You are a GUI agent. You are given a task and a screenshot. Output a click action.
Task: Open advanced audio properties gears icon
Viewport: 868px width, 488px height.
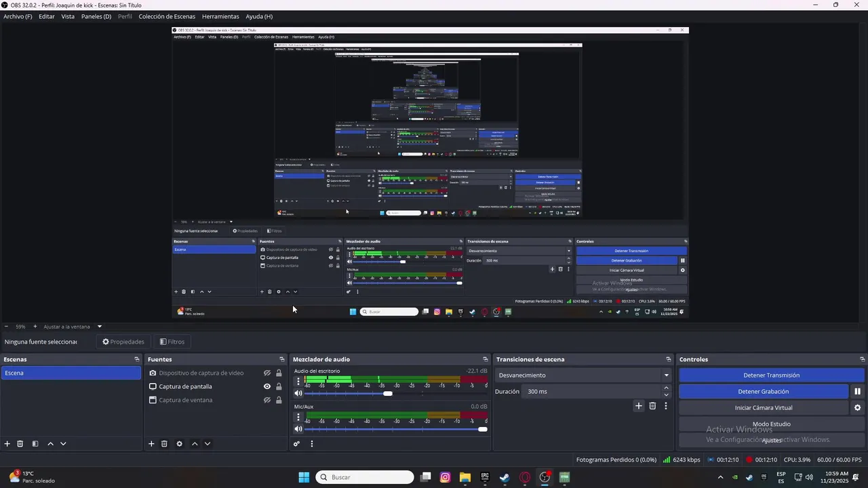point(296,444)
